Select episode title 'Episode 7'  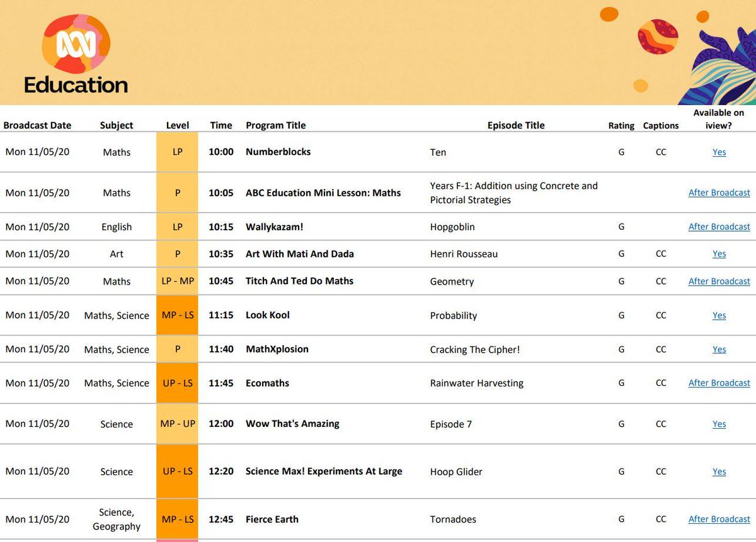pos(451,424)
